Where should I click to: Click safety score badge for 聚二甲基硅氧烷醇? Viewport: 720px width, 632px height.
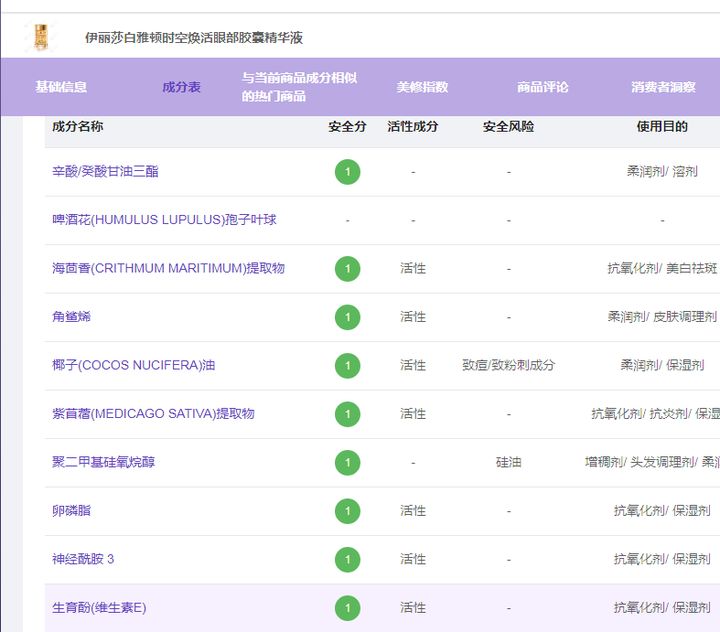pyautogui.click(x=348, y=463)
